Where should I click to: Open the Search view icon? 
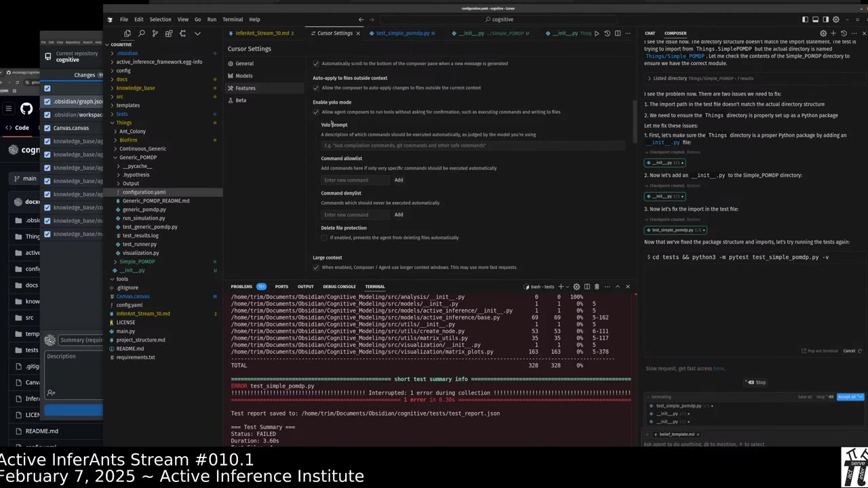(x=141, y=33)
